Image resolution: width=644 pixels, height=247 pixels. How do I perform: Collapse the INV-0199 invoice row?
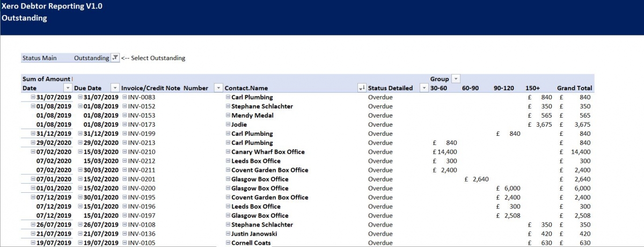(x=125, y=134)
